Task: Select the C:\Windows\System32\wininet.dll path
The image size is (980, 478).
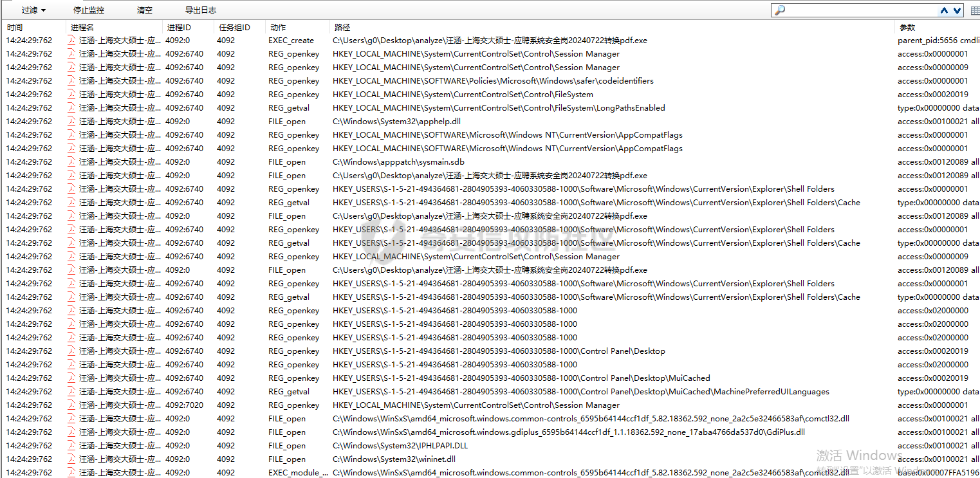Action: pyautogui.click(x=394, y=459)
